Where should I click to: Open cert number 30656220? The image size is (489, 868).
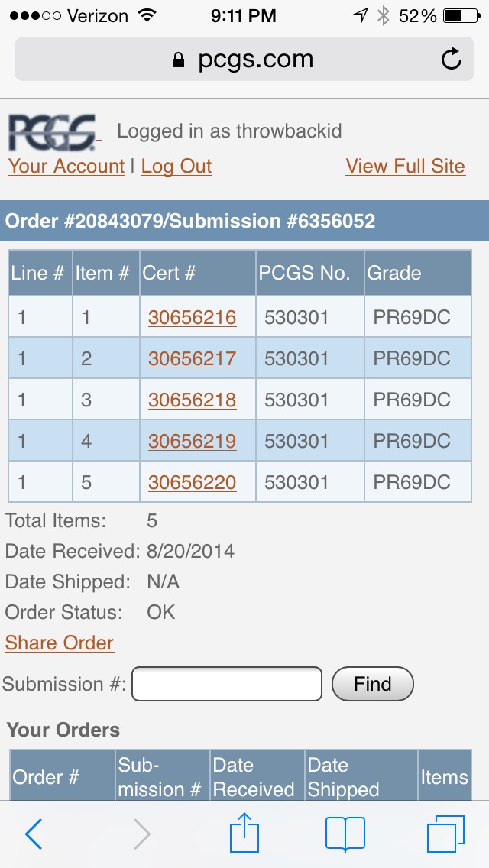click(193, 482)
